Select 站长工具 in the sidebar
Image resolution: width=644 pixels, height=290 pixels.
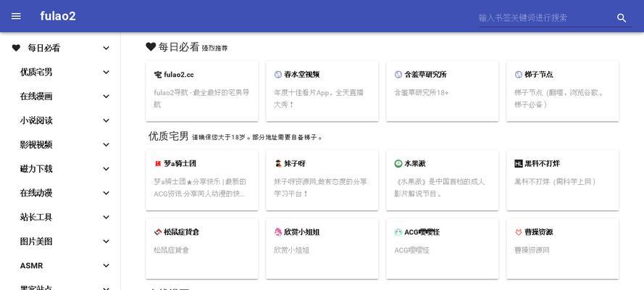coord(36,217)
